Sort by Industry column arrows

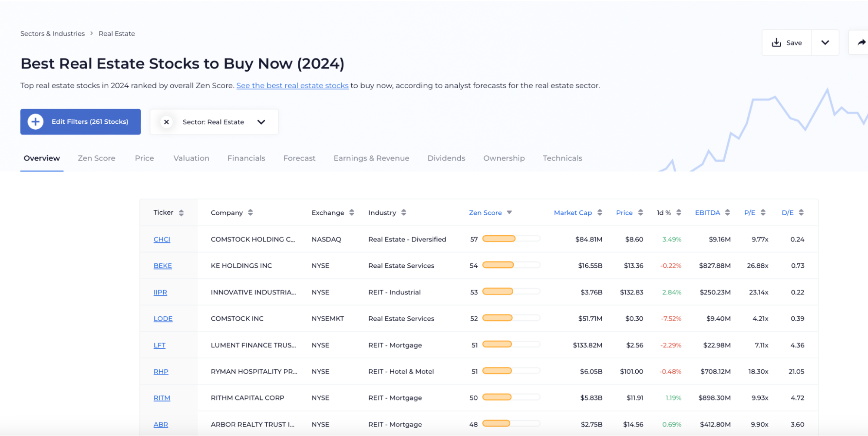404,213
